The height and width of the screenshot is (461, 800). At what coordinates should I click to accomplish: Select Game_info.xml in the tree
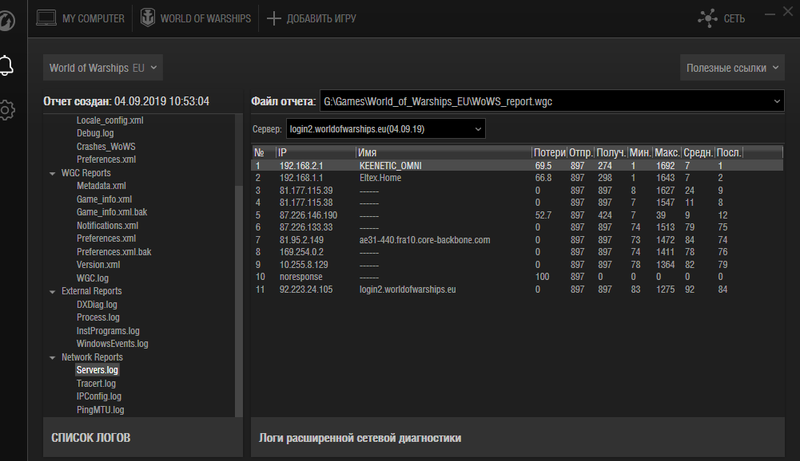coord(104,199)
